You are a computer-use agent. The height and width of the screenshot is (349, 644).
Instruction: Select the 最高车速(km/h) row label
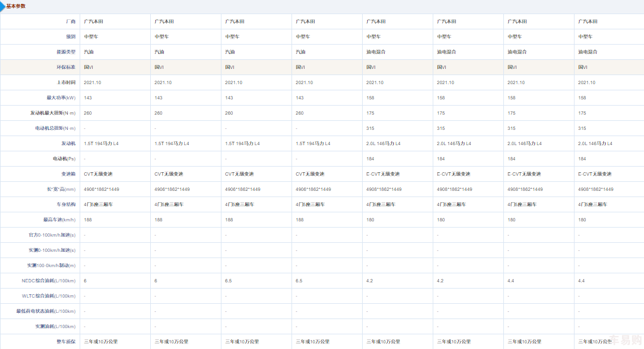(59, 220)
